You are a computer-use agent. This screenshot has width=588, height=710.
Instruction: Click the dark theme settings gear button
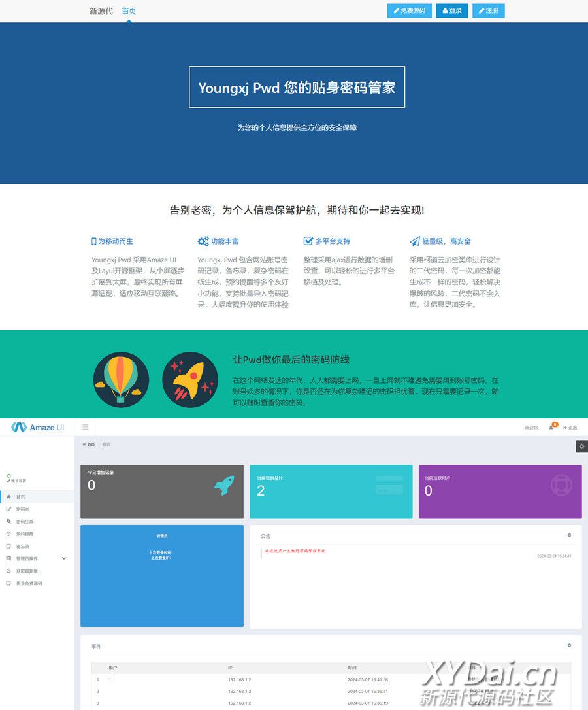tap(581, 446)
